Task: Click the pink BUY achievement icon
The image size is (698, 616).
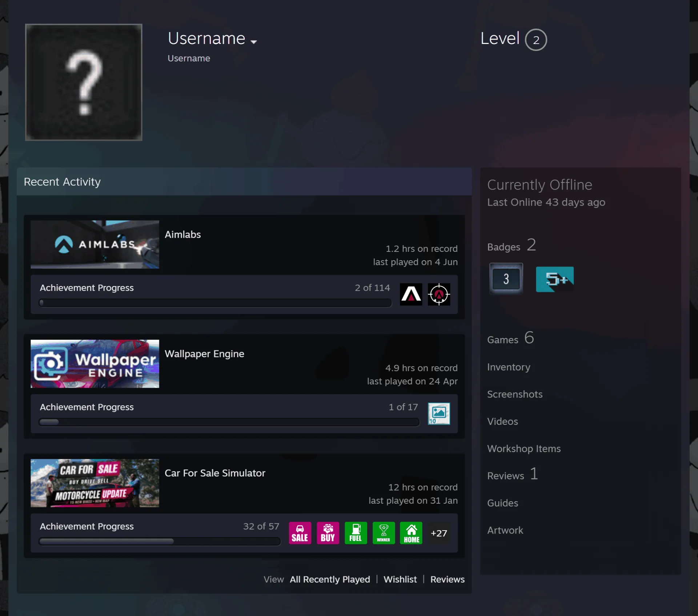Action: point(328,533)
